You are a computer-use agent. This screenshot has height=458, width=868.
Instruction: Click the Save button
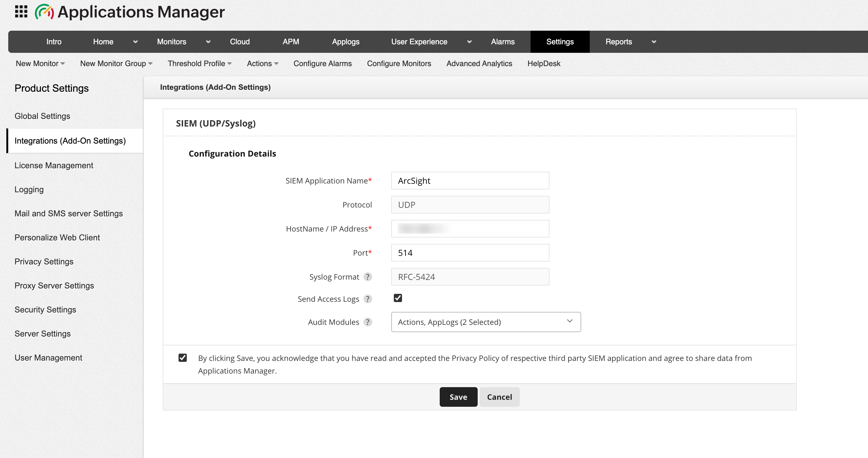458,397
